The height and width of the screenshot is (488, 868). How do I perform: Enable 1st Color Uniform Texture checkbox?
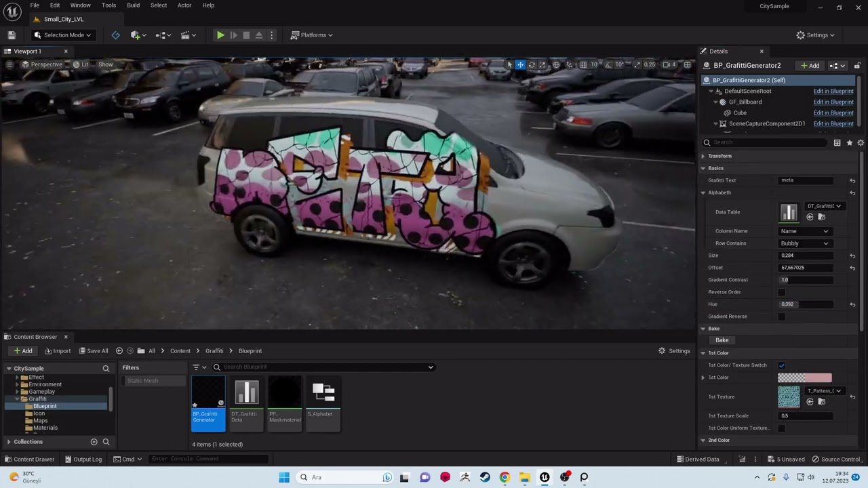pyautogui.click(x=781, y=428)
